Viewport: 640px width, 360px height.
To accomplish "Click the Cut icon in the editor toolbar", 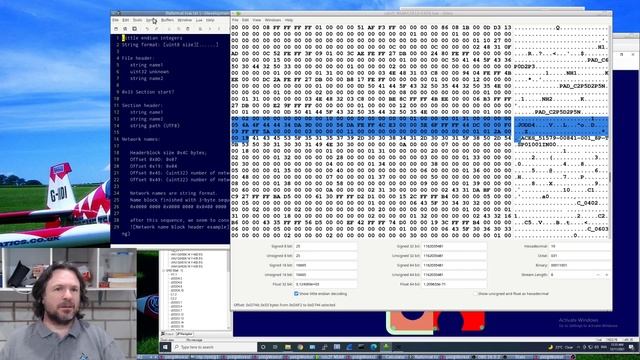I will click(x=169, y=29).
